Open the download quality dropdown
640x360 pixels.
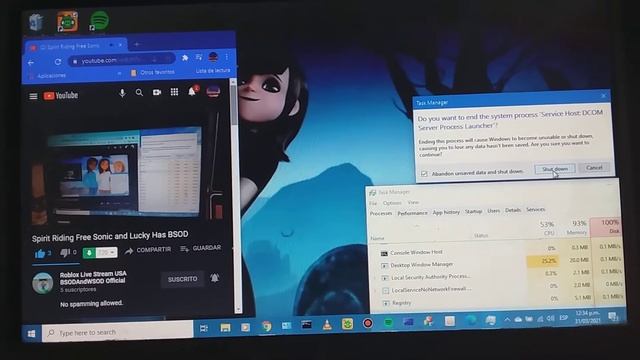(x=107, y=253)
